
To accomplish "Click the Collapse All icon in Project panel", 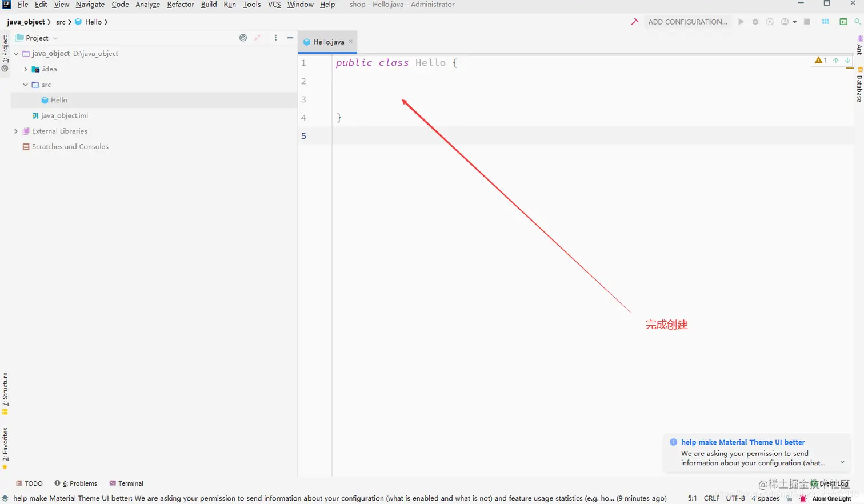I will click(x=258, y=38).
